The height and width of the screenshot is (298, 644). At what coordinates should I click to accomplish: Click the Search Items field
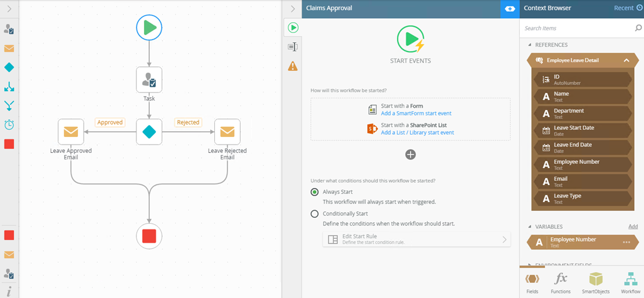click(577, 28)
